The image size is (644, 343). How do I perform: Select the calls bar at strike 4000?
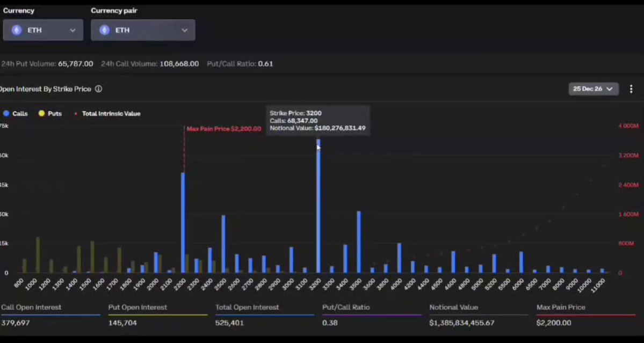click(x=399, y=258)
